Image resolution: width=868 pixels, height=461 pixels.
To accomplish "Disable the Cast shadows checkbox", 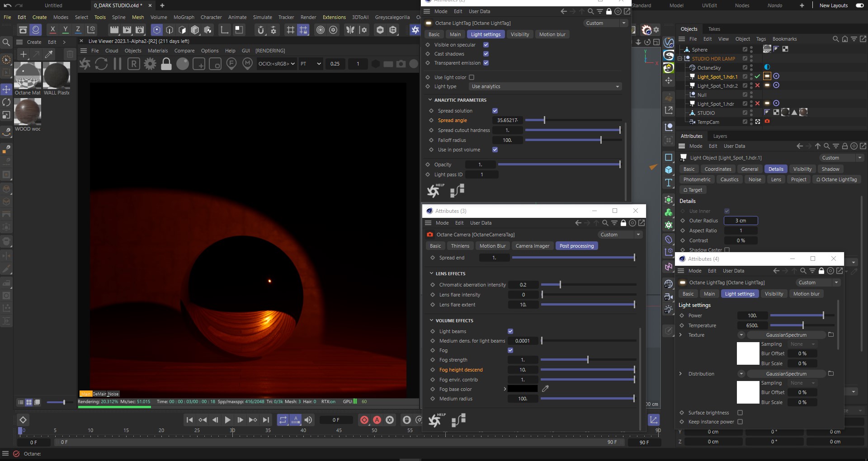I will [x=486, y=54].
